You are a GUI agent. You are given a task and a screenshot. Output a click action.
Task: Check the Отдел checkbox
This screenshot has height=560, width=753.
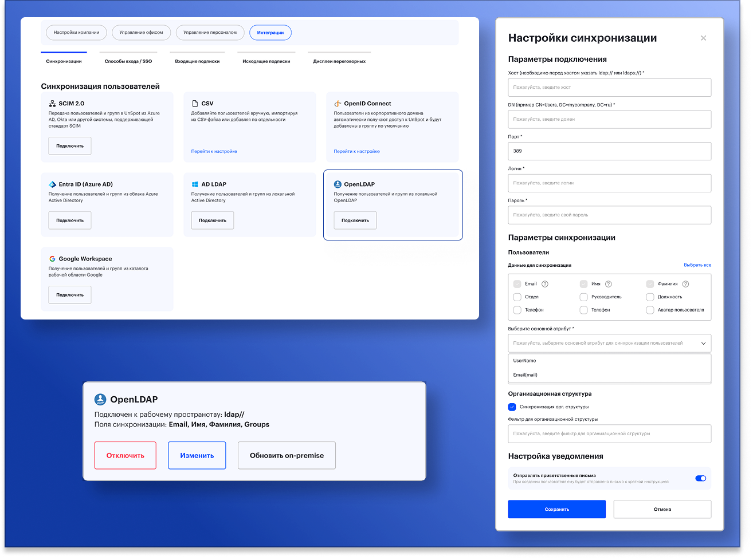(517, 297)
